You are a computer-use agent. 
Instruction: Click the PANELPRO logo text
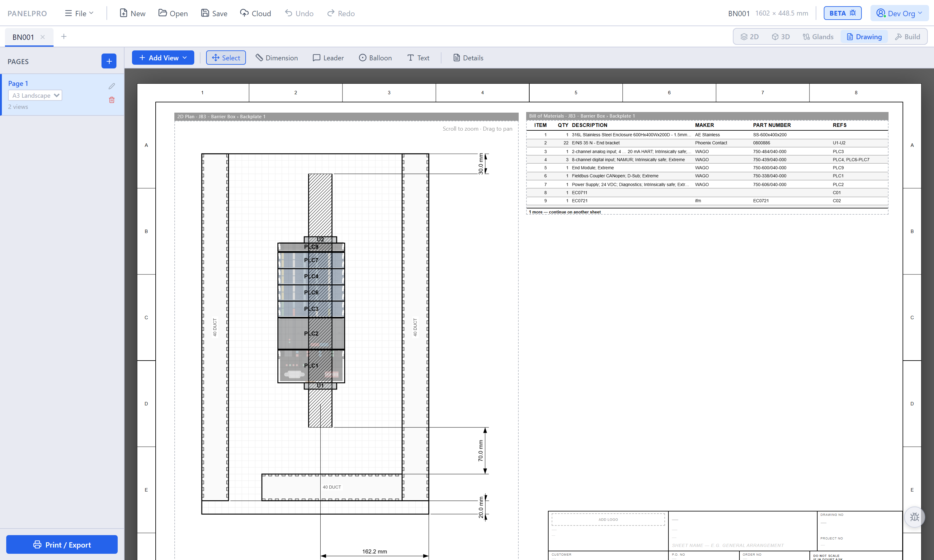pos(27,13)
